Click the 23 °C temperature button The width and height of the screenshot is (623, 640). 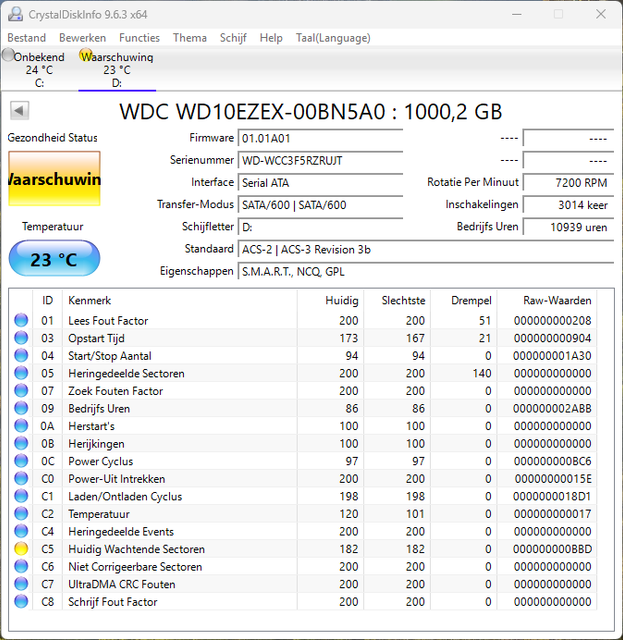tap(54, 259)
